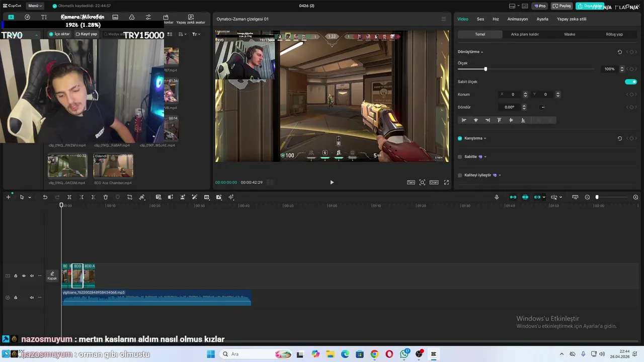Switch to the Hız tab
644x362 pixels.
(496, 19)
